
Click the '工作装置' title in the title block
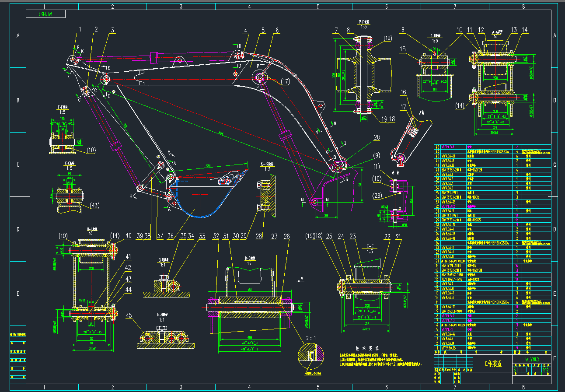tap(492, 363)
